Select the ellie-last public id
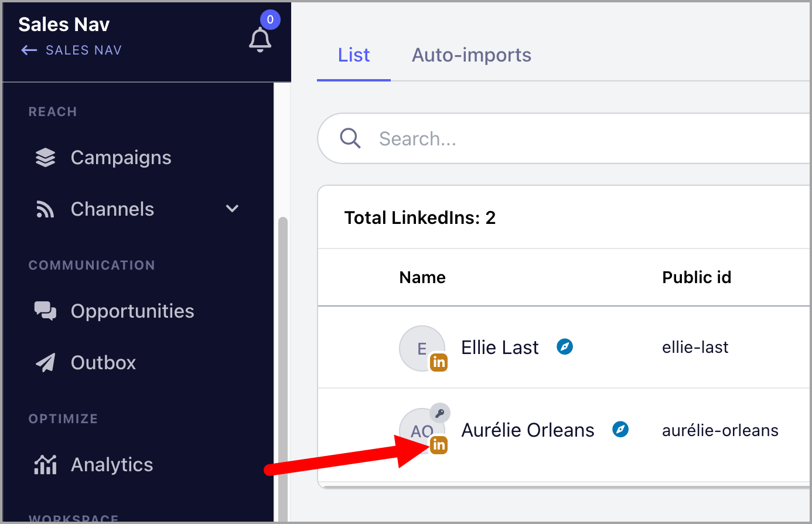The height and width of the screenshot is (524, 812). pyautogui.click(x=695, y=348)
